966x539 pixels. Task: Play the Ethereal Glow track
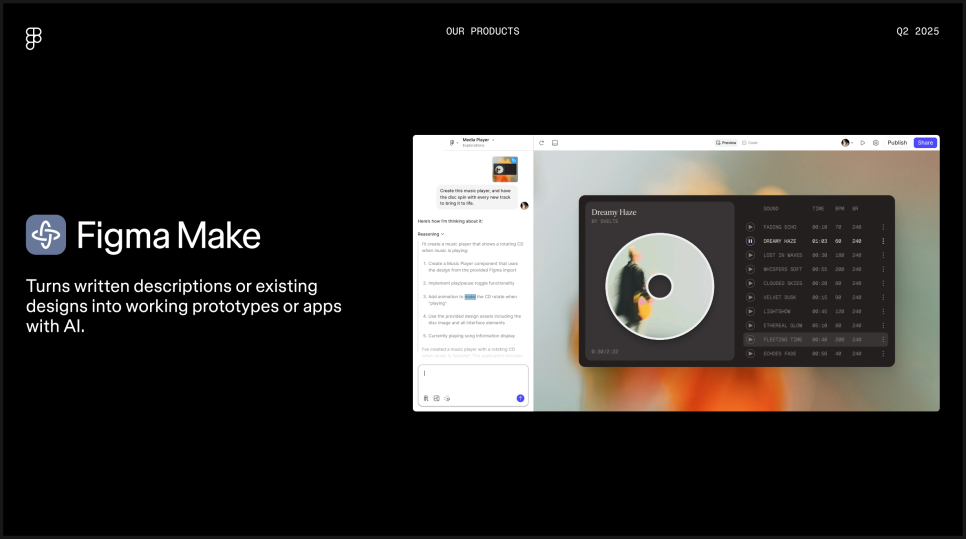(750, 326)
